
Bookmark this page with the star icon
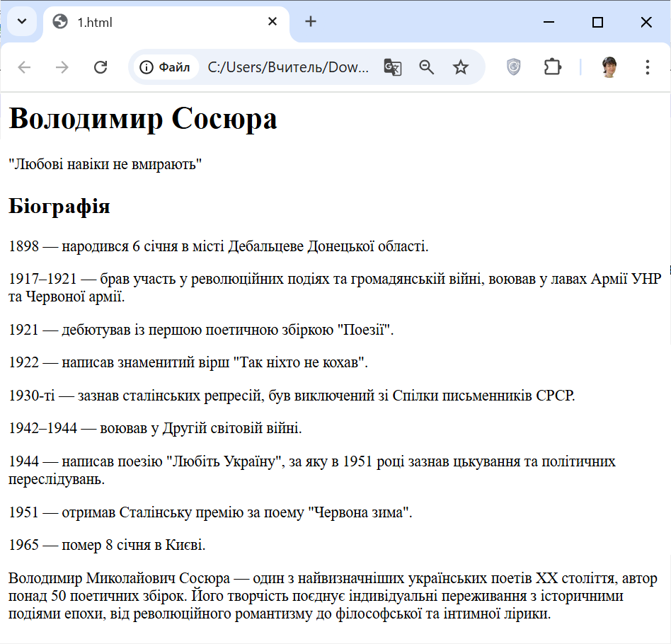(x=461, y=67)
